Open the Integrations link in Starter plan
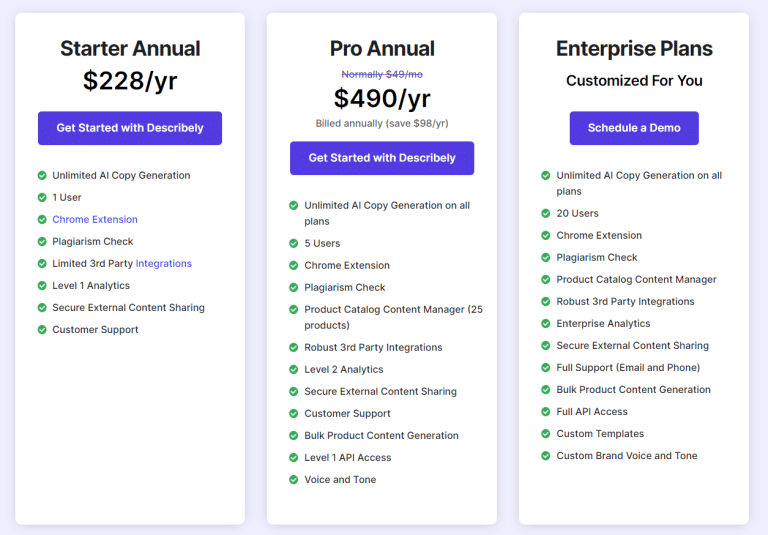 pos(164,264)
